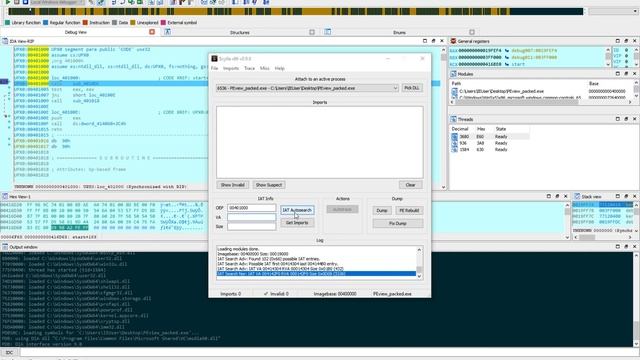The image size is (640, 360).
Task: Click the Show Invalid button
Action: click(232, 185)
